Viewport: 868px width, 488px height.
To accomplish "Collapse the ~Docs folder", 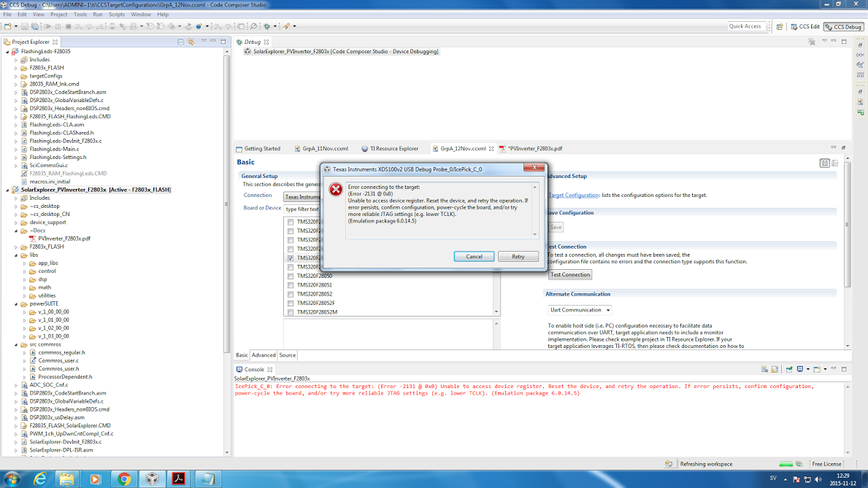I will coord(16,231).
